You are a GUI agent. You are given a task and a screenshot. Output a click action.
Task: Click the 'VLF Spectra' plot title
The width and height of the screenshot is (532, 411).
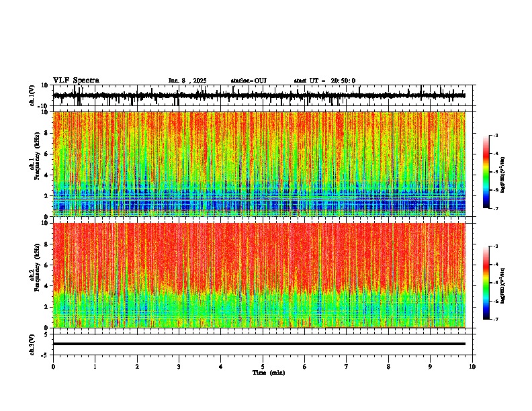(x=77, y=81)
